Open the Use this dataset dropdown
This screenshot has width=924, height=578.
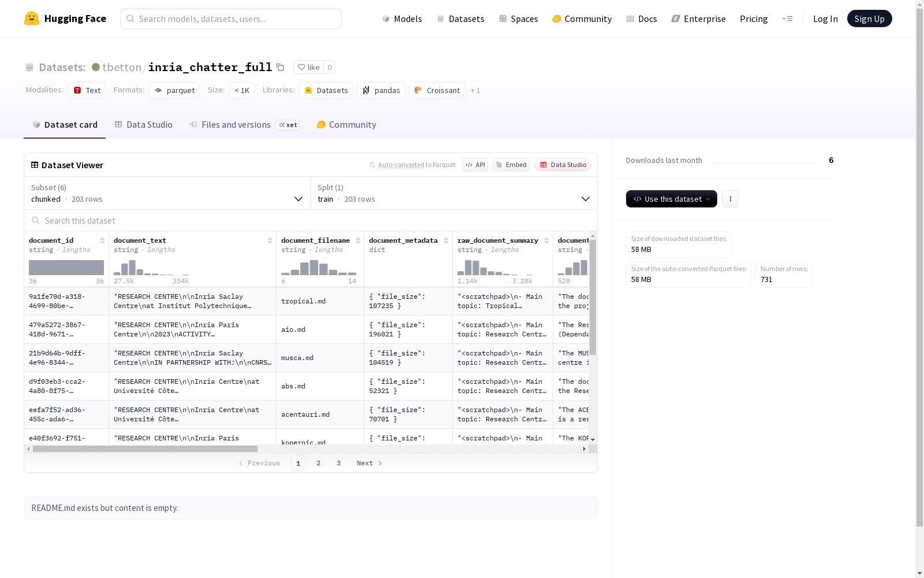click(672, 199)
